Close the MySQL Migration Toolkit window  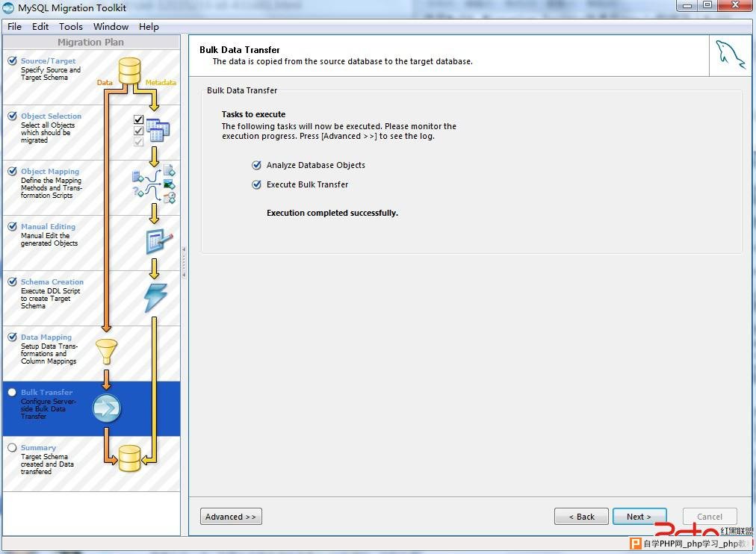point(735,6)
